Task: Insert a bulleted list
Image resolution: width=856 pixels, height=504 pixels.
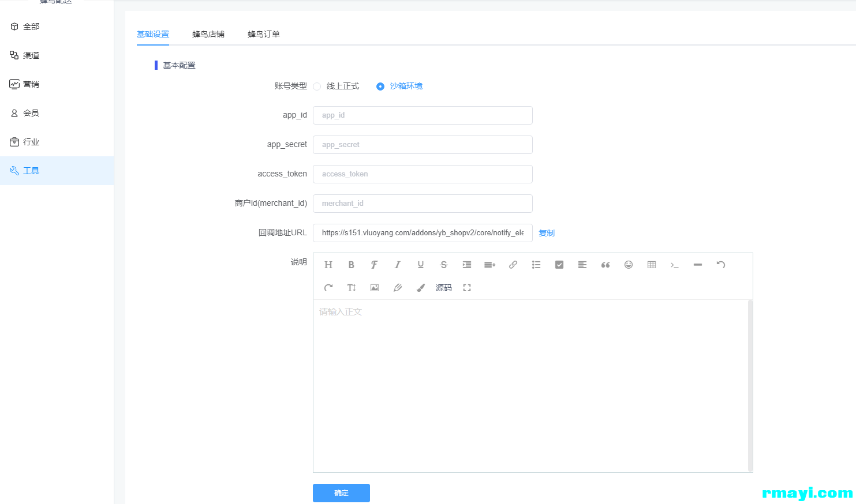Action: tap(536, 265)
